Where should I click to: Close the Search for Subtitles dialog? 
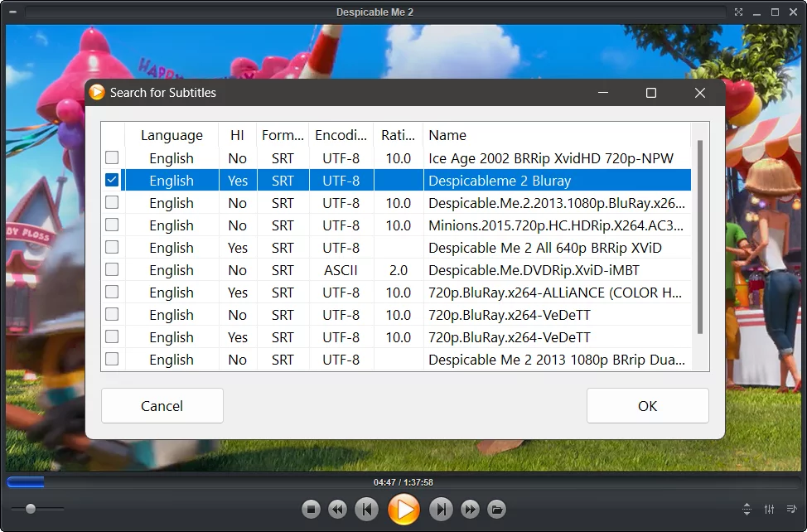700,93
